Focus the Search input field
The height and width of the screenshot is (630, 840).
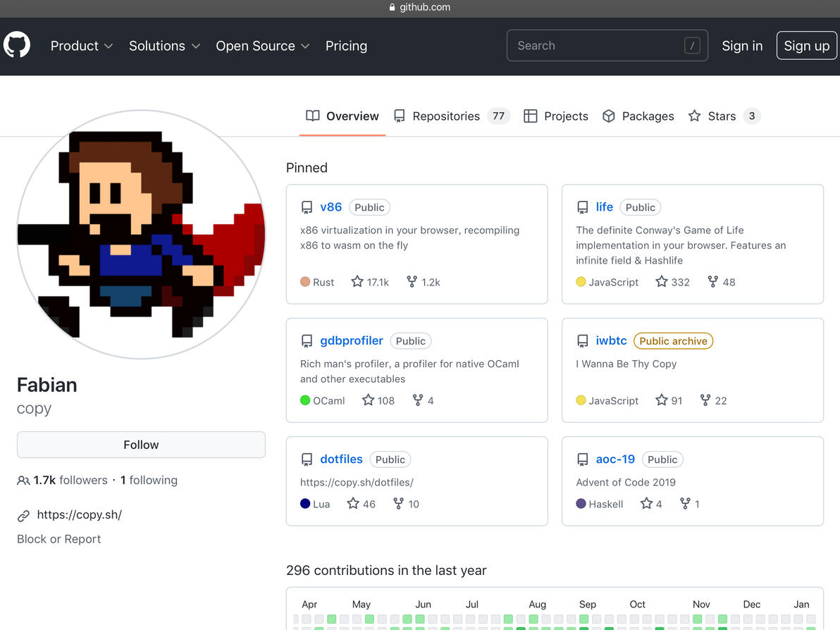pos(607,46)
